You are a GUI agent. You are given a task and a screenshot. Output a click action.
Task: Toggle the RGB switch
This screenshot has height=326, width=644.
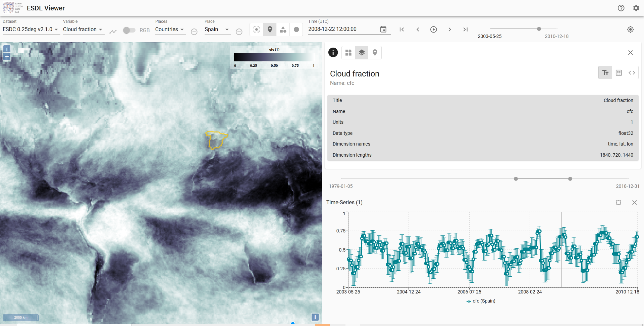129,30
